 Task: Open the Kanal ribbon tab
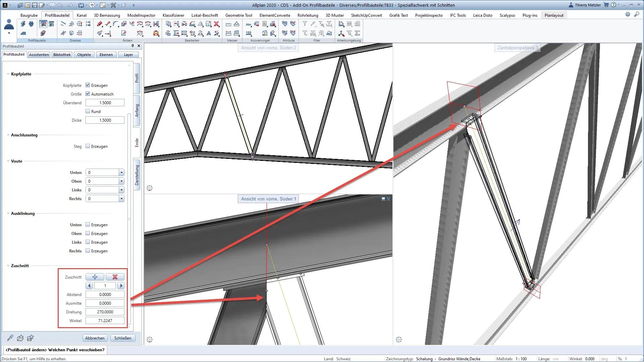point(82,15)
